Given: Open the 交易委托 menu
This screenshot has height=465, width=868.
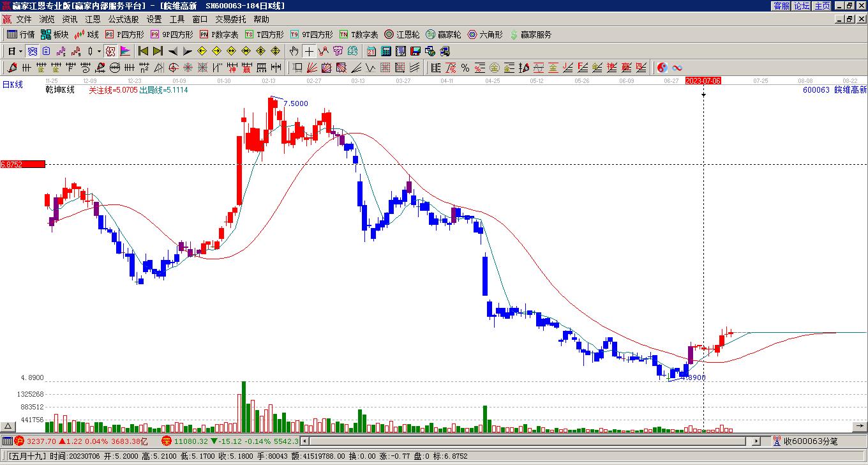Looking at the screenshot, I should pos(230,20).
